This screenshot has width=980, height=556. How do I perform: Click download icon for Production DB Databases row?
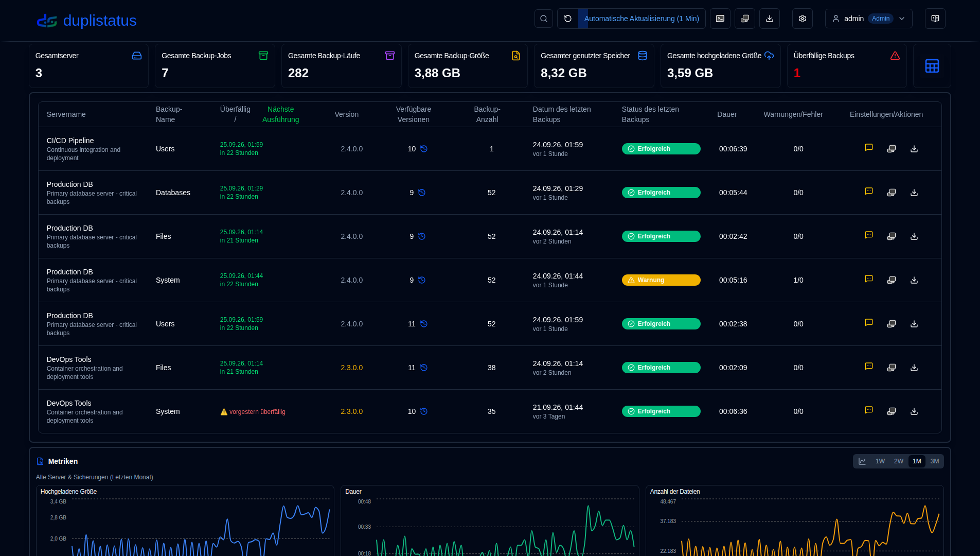coord(914,193)
